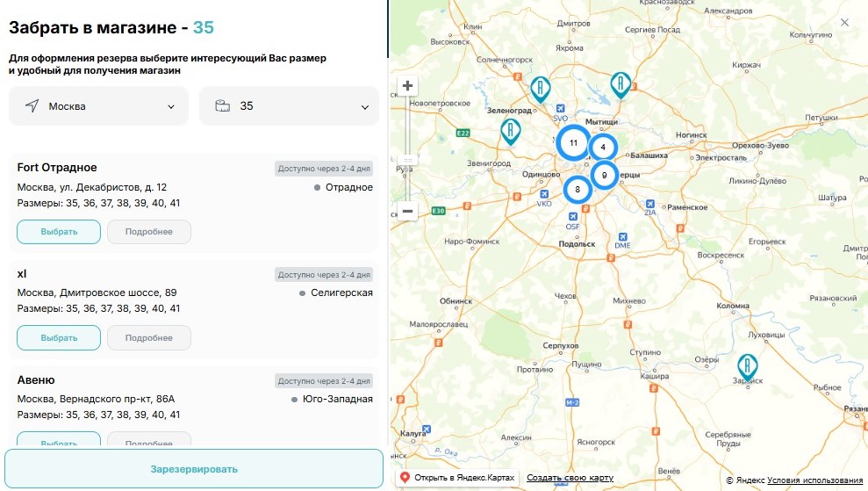This screenshot has height=491, width=868.
Task: Click the map cluster marker showing 9
Action: click(x=604, y=176)
